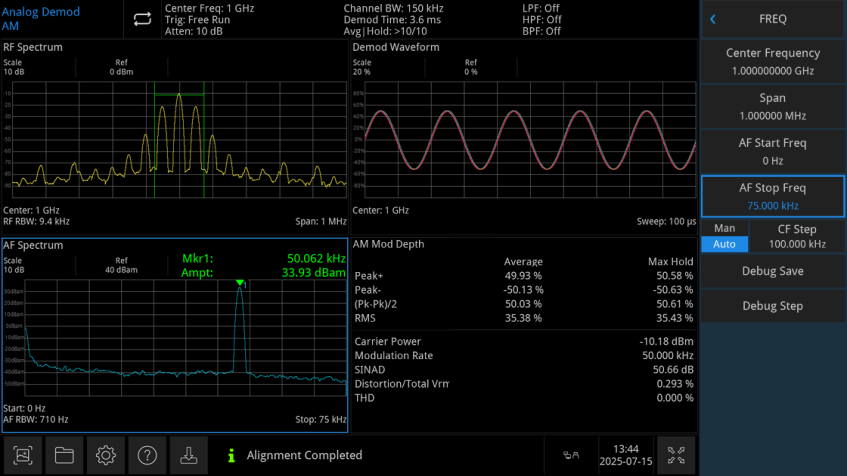847x476 pixels.
Task: Open system settings gear icon
Action: pos(106,455)
